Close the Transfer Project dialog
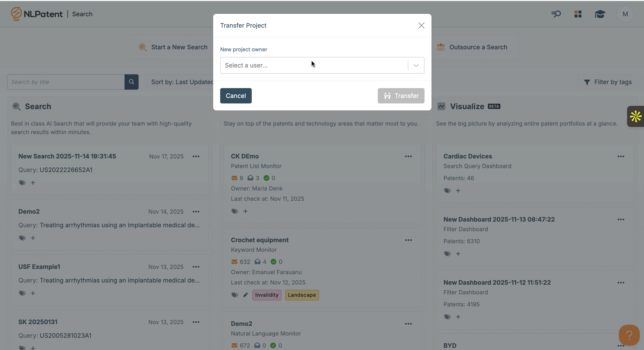Screen dimensions: 644x350 [x=421, y=25]
